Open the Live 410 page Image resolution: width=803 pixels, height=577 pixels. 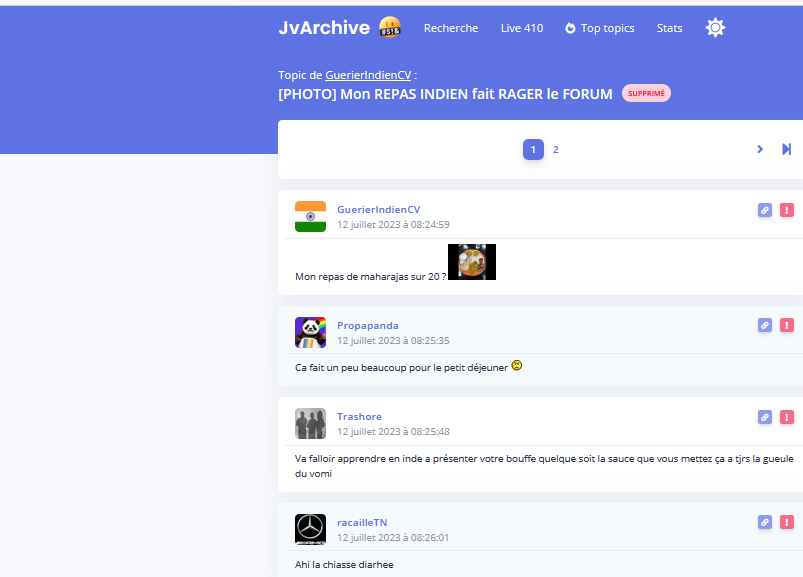pyautogui.click(x=522, y=28)
